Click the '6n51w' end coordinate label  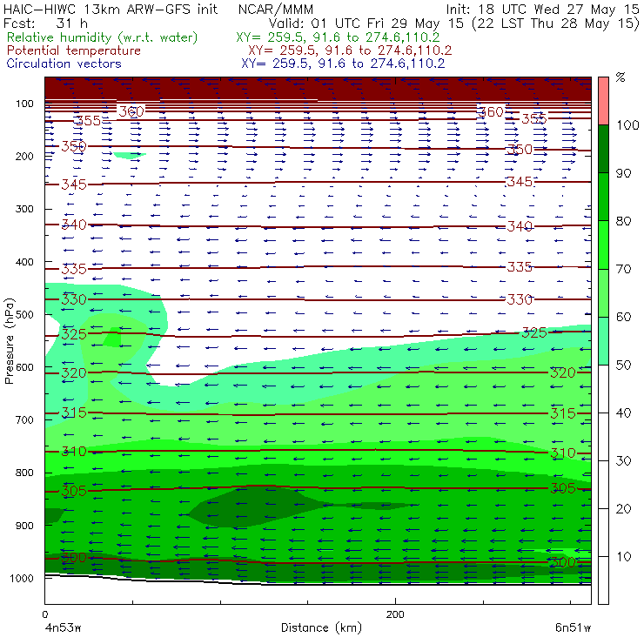[x=573, y=628]
